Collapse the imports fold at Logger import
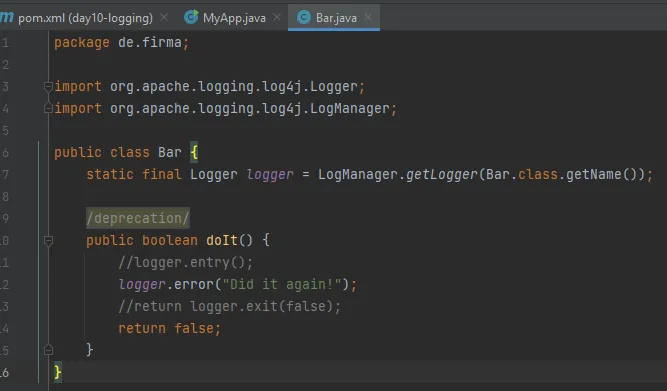Viewport: 667px width, 391px height. tap(48, 87)
